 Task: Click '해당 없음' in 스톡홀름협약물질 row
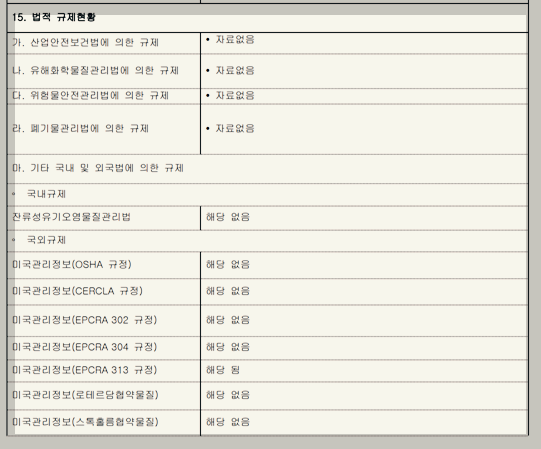pyautogui.click(x=228, y=421)
